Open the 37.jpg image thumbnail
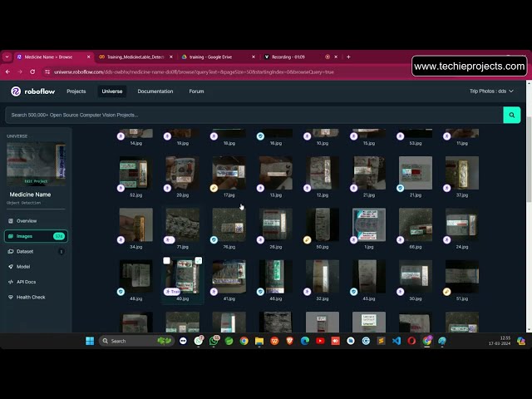 462,173
